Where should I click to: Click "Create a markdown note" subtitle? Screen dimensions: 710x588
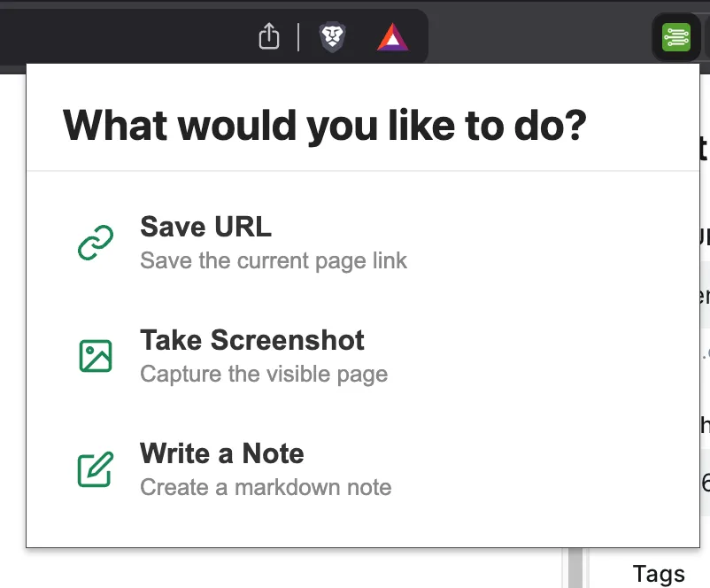coord(266,487)
